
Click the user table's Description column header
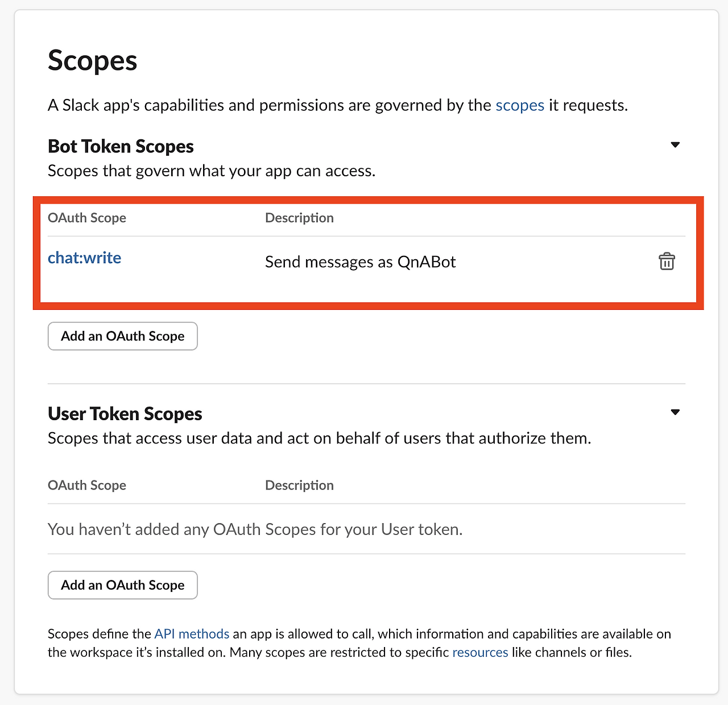point(299,485)
